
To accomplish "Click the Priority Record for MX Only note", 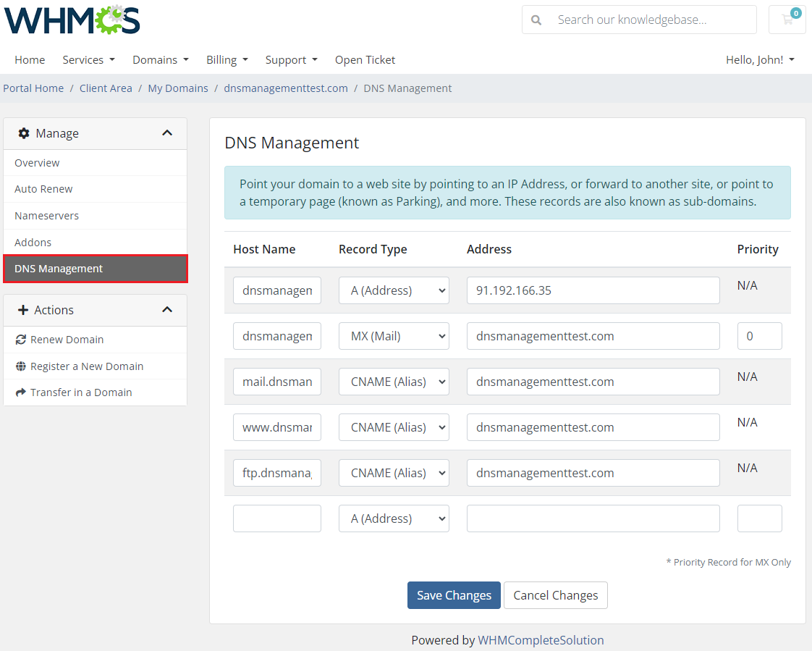I will (728, 563).
